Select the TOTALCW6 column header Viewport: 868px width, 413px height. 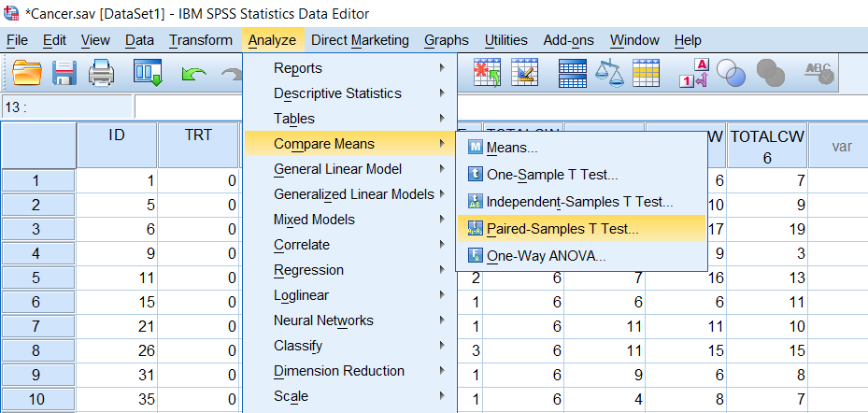pos(767,146)
